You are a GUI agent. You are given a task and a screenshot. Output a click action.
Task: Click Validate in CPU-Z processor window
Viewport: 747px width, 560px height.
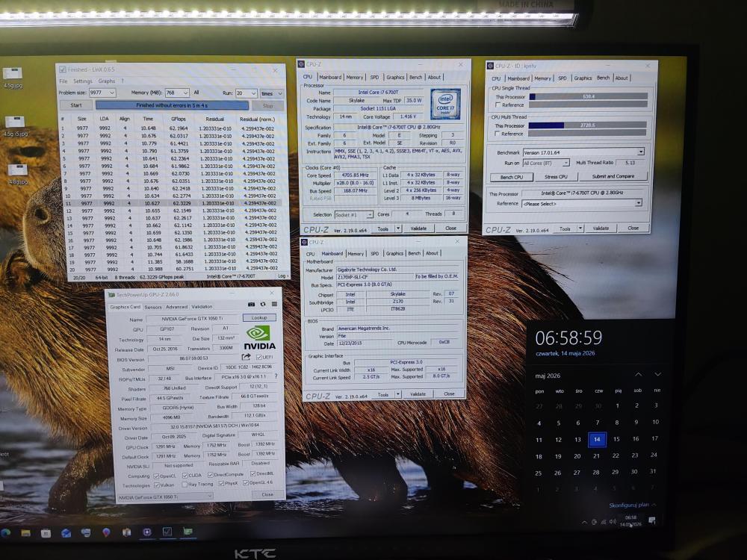(418, 228)
